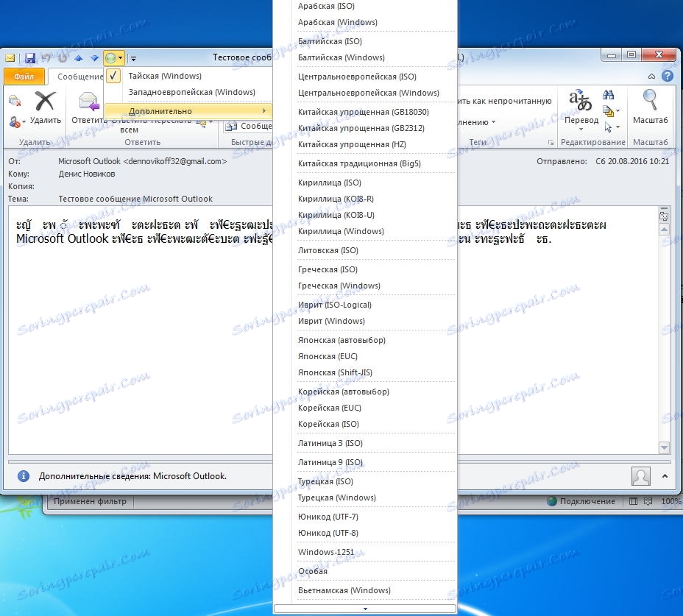Click the message scrollbar down arrow

coord(664,447)
